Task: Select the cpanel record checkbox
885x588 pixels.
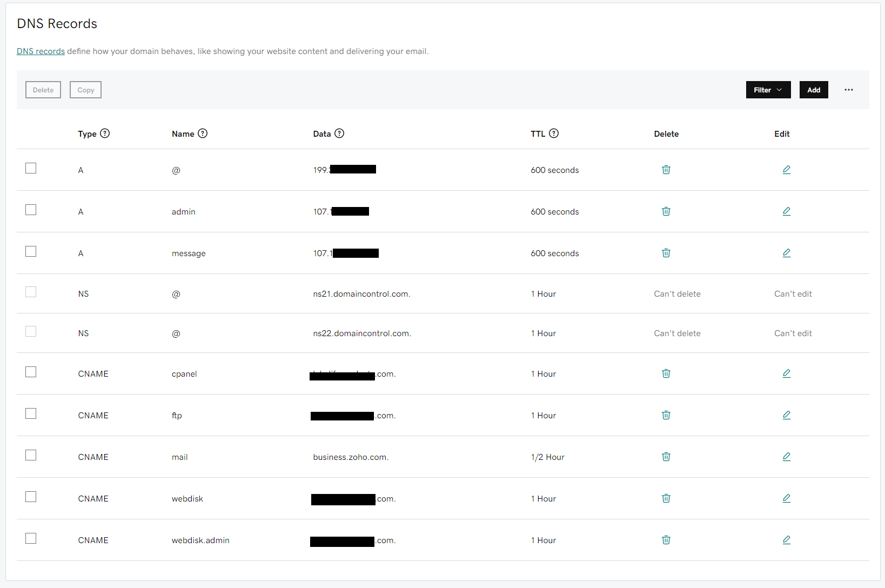Action: [31, 372]
